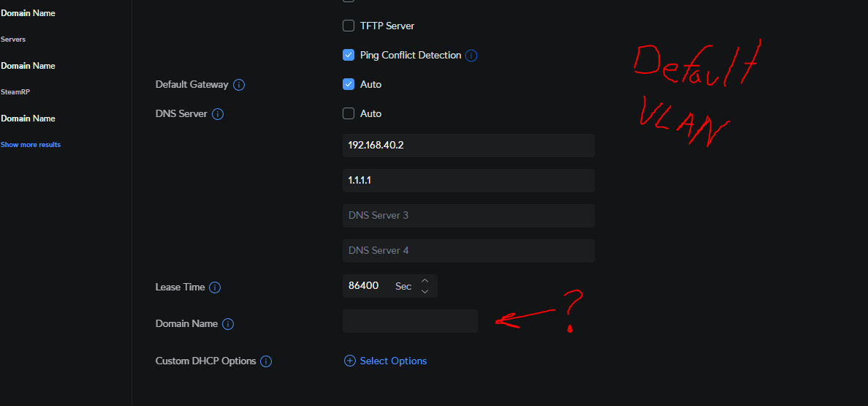868x406 pixels.
Task: Decrease Lease Time with the down arrow
Action: click(x=425, y=291)
